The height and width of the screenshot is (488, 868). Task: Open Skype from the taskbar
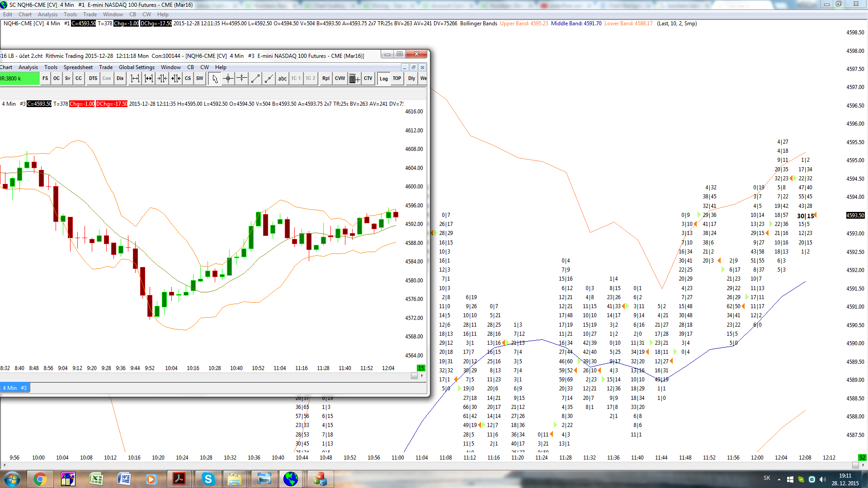click(208, 479)
